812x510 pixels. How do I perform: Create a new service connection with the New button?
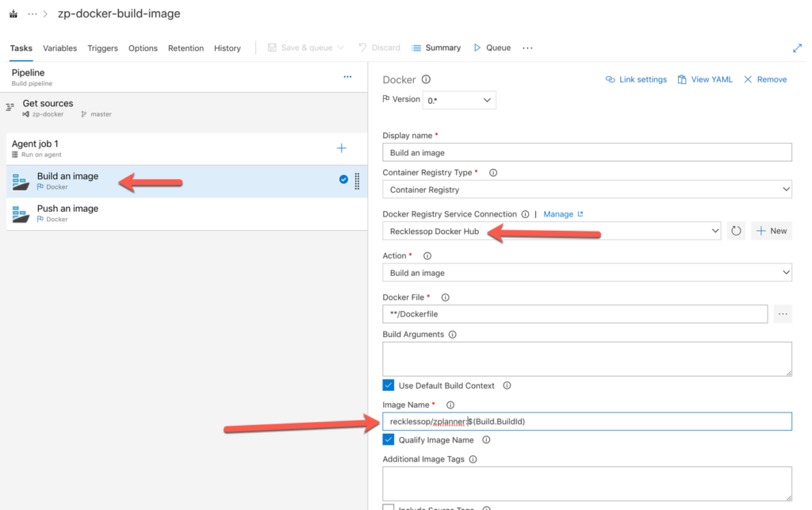[x=772, y=230]
